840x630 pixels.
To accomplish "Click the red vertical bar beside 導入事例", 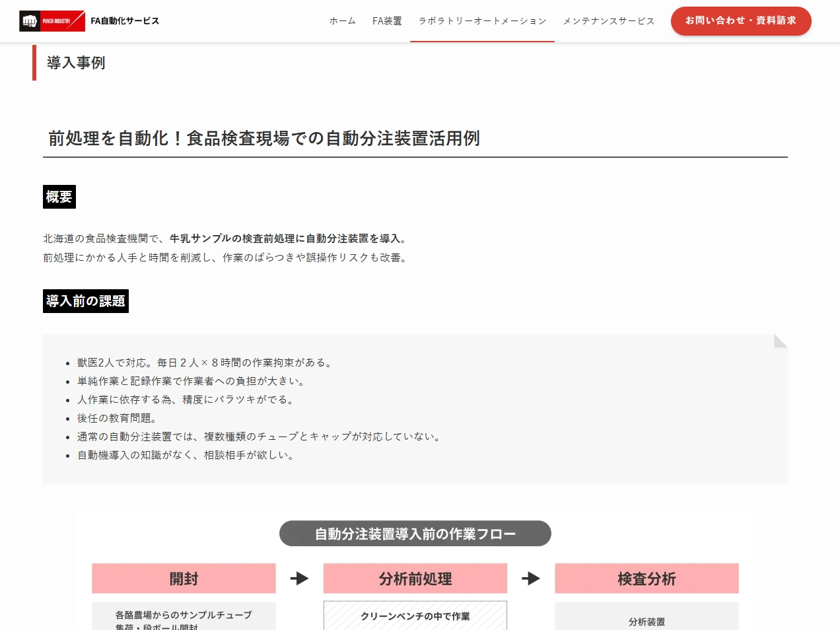I will pyautogui.click(x=34, y=63).
